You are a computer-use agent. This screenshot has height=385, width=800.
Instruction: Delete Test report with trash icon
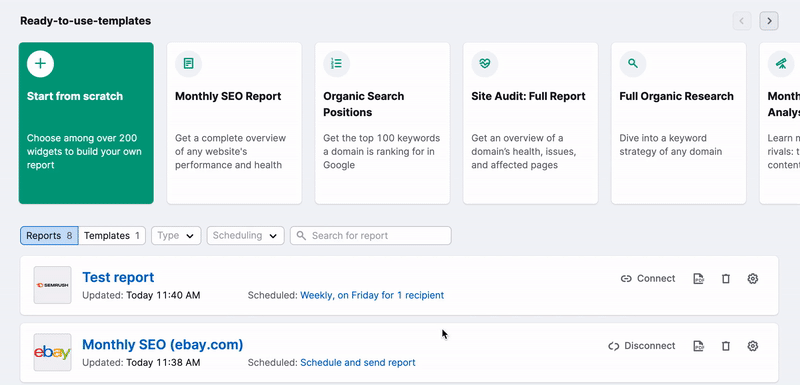pos(726,278)
